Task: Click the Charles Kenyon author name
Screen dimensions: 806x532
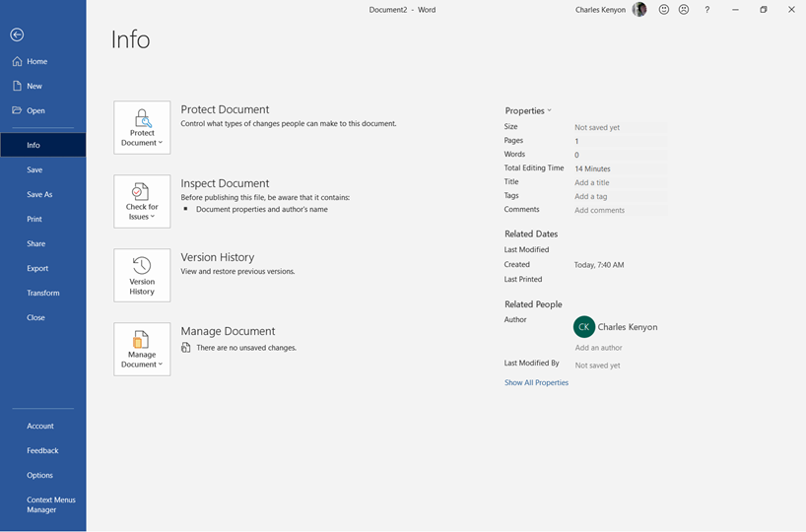Action: pos(627,327)
